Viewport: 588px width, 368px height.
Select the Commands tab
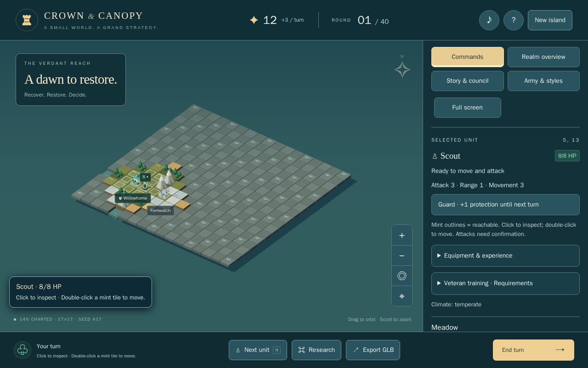click(467, 57)
